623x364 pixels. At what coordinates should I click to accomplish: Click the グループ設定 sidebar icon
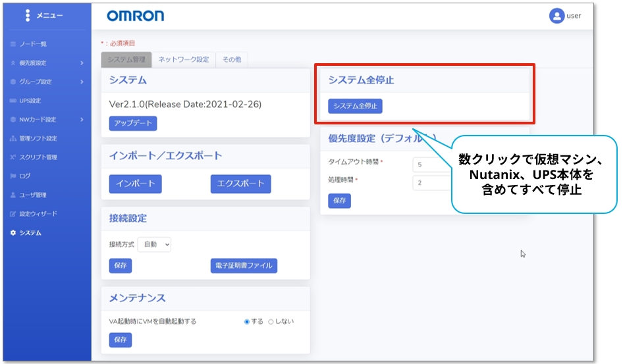[13, 82]
